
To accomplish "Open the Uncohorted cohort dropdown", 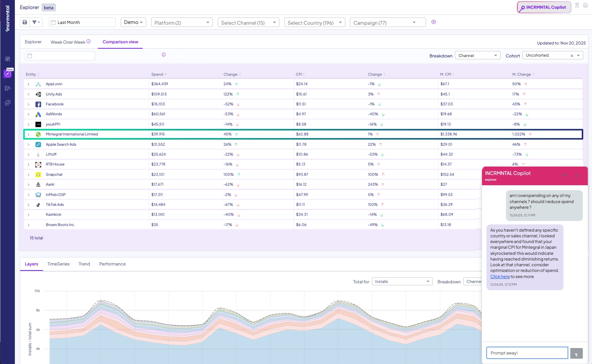I will [x=552, y=55].
